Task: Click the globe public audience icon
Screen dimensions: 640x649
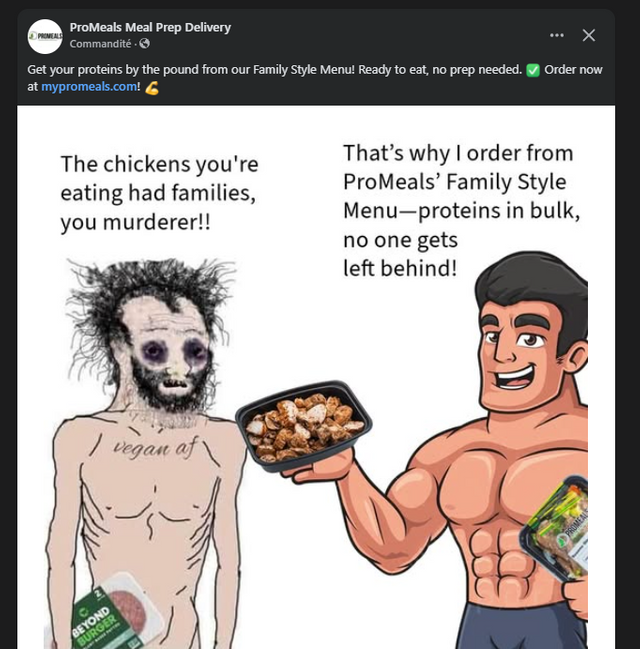Action: click(144, 43)
